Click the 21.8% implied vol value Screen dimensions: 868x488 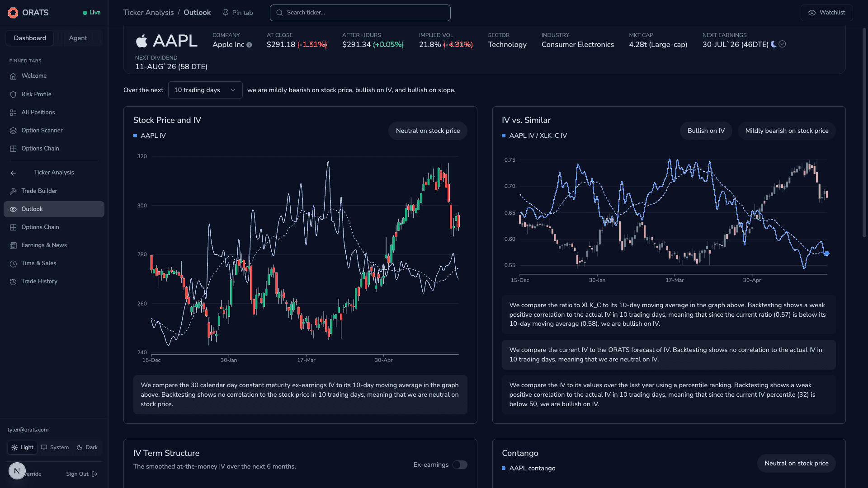pos(429,44)
